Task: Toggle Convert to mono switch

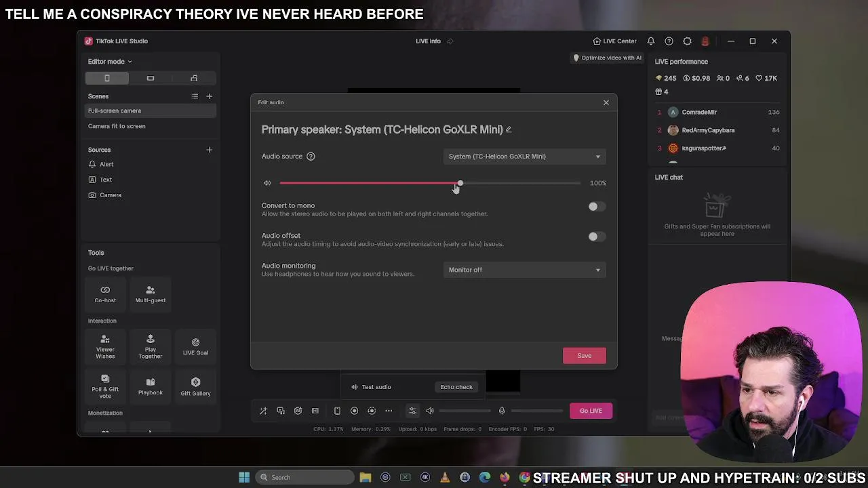Action: pos(597,207)
